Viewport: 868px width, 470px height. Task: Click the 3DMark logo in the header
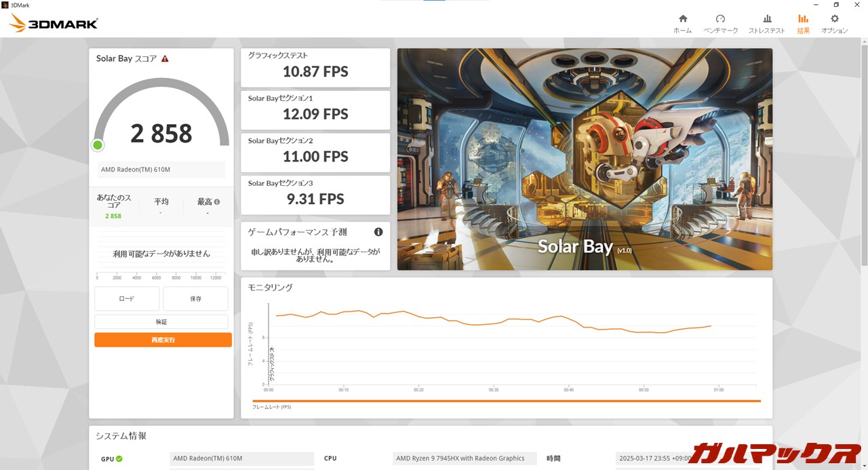click(54, 24)
